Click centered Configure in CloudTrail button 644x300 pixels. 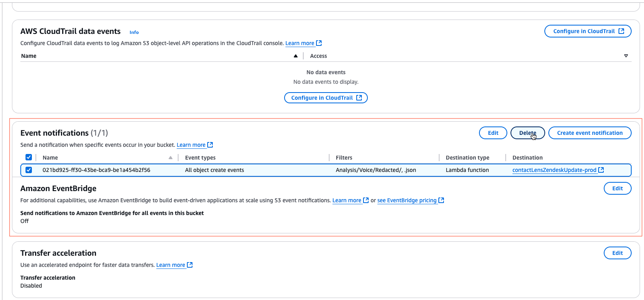pos(326,98)
